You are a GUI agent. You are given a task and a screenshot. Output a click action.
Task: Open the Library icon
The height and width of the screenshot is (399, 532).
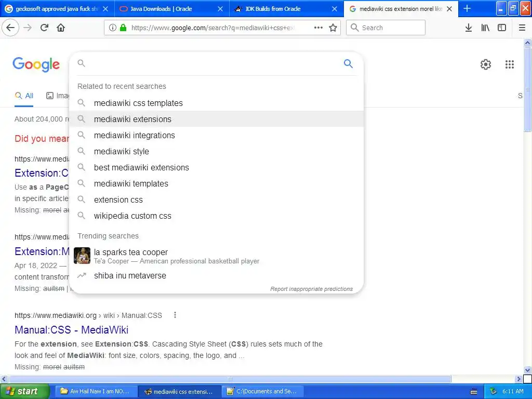pyautogui.click(x=485, y=28)
